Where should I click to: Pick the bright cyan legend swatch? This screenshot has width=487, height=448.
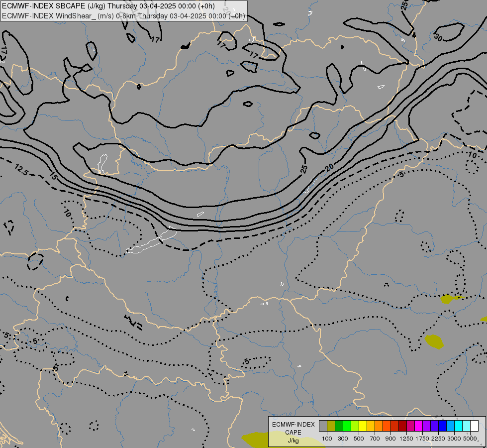[459, 426]
